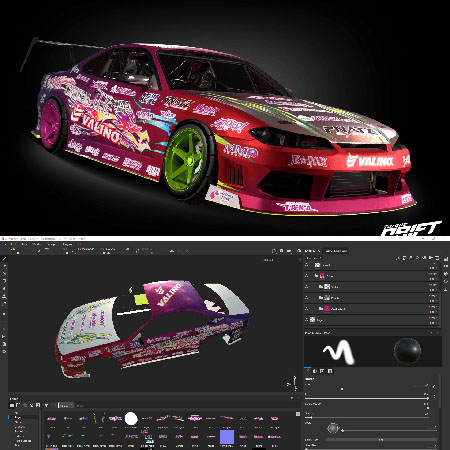Open the Plugins menu
The height and width of the screenshot is (450, 450).
(x=67, y=244)
